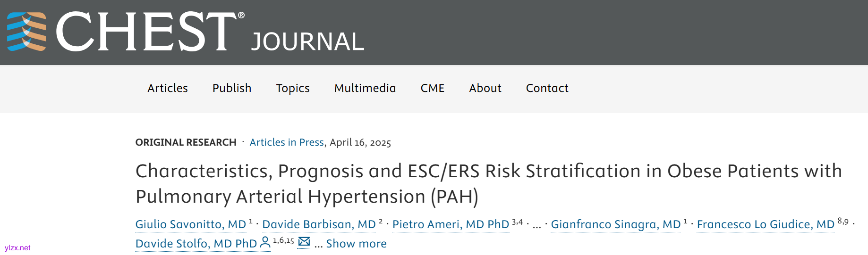Viewport: 868px width, 255px height.
Task: Select author Pietro Ameri, MD PhD
Action: (x=451, y=224)
